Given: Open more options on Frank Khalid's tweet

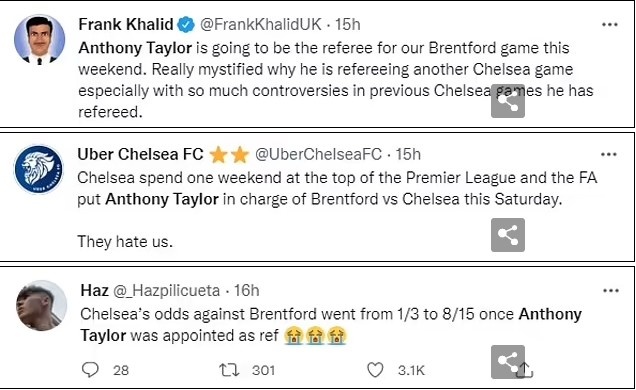Looking at the screenshot, I should click(610, 25).
